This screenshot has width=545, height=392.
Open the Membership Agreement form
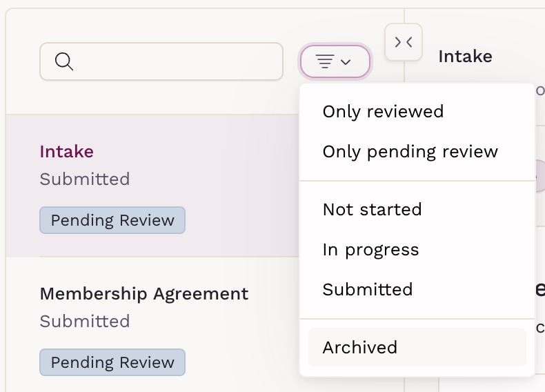pos(144,293)
